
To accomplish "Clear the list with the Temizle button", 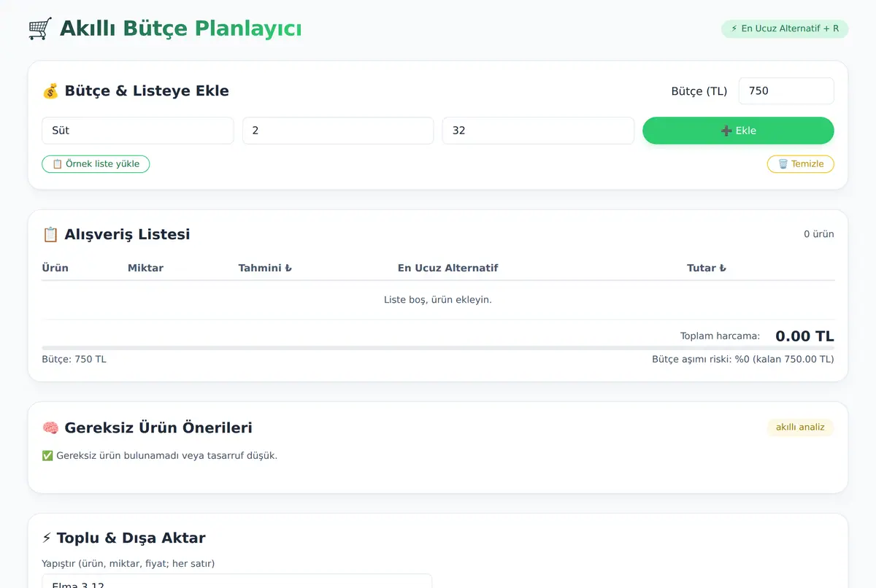I will click(x=800, y=164).
